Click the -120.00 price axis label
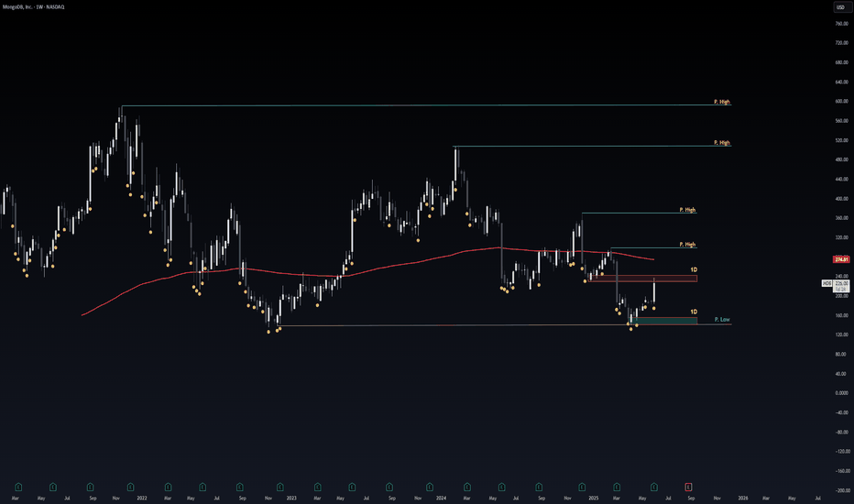 click(841, 452)
